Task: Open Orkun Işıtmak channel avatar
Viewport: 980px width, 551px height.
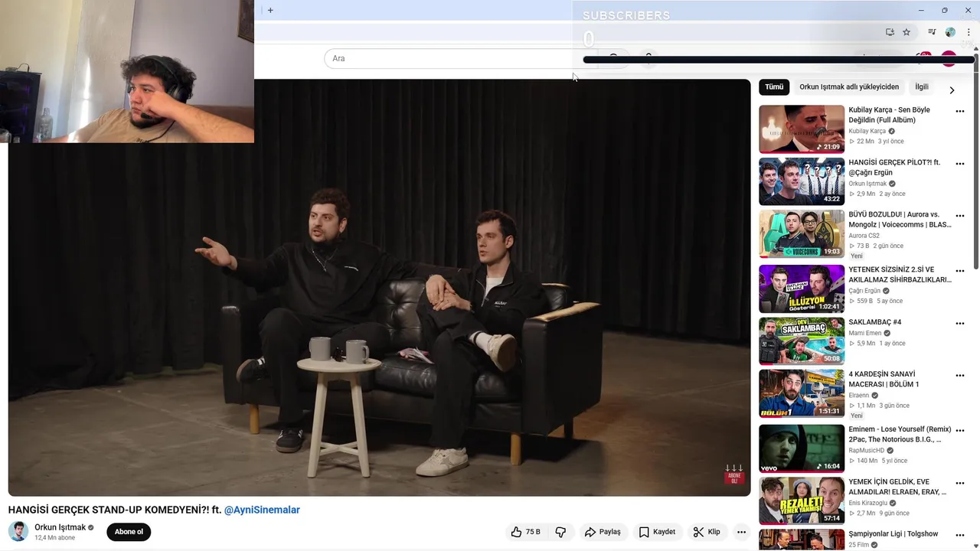Action: pos(18,531)
